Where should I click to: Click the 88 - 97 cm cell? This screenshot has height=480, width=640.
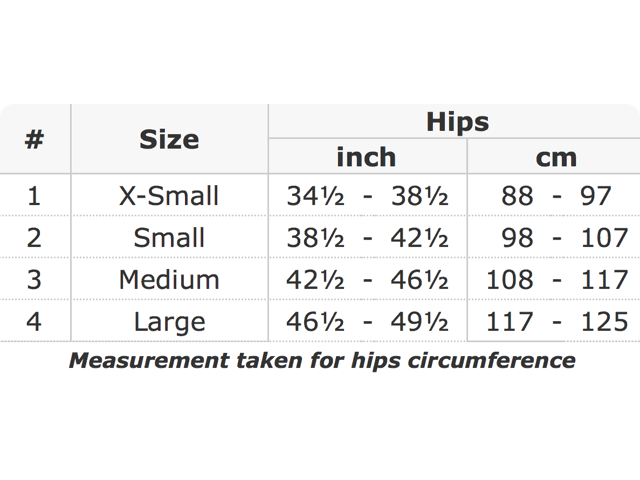point(556,195)
